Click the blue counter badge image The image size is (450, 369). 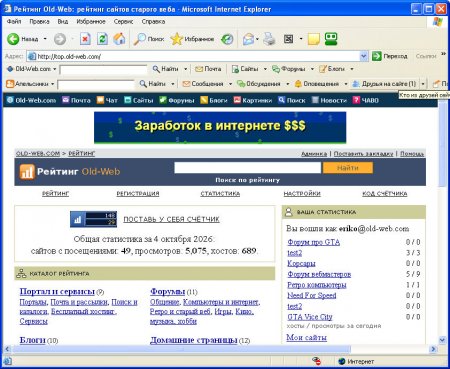tap(93, 219)
